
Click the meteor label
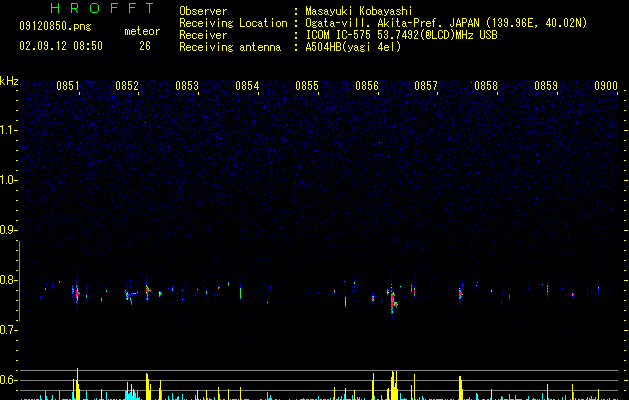coord(142,31)
